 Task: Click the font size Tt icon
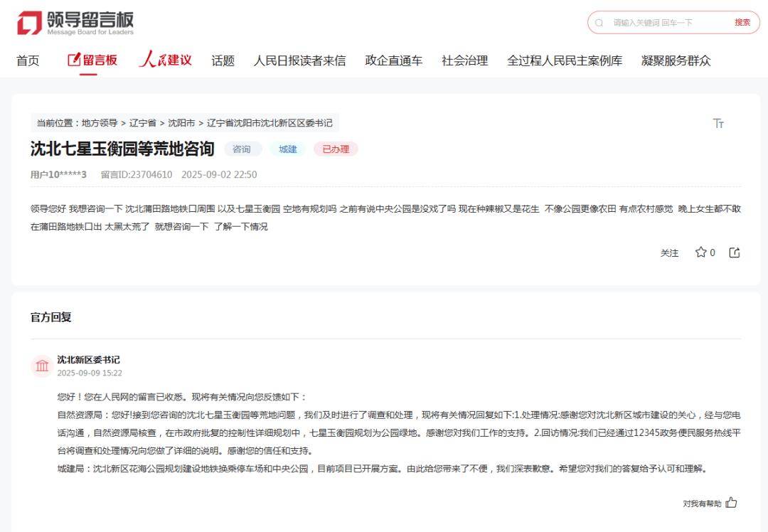(x=718, y=124)
